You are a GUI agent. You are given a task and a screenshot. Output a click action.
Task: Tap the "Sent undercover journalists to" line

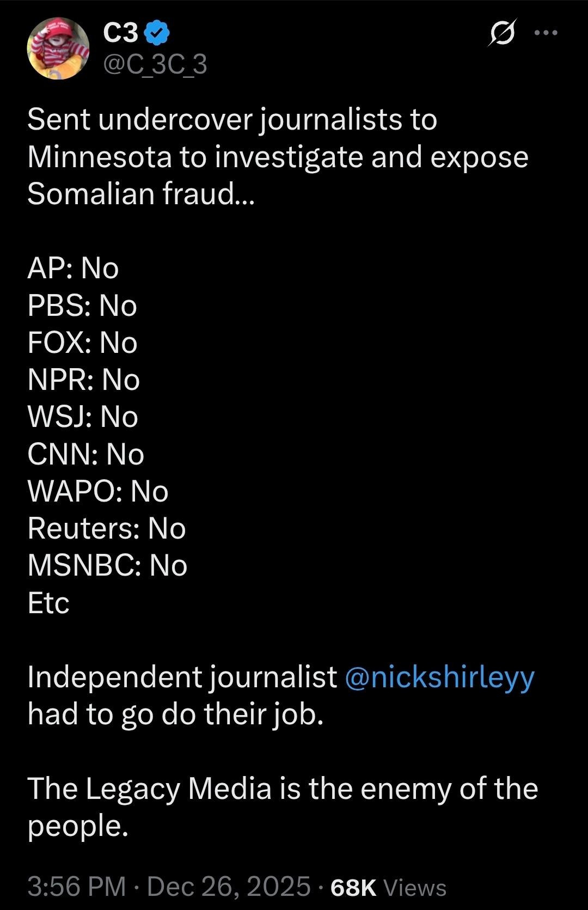tap(232, 119)
